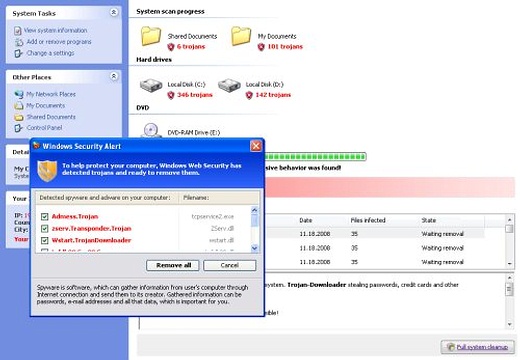Select the zserv.Transponder.Trojan entry text

point(91,229)
